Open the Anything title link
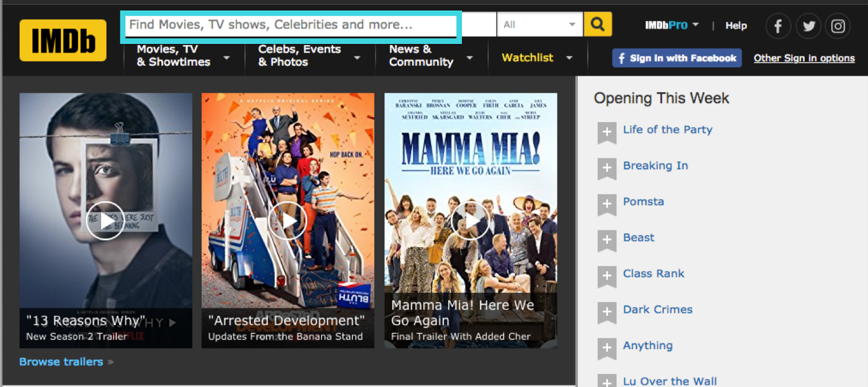 (648, 346)
